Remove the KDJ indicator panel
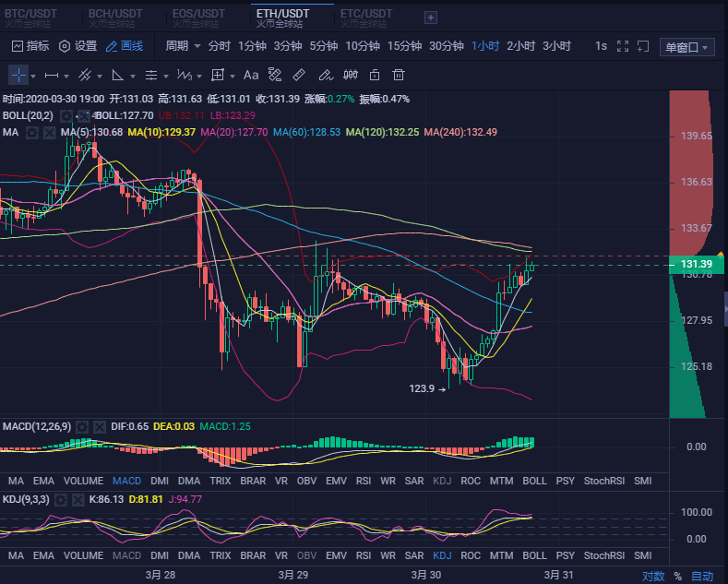The image size is (728, 584). [x=78, y=499]
